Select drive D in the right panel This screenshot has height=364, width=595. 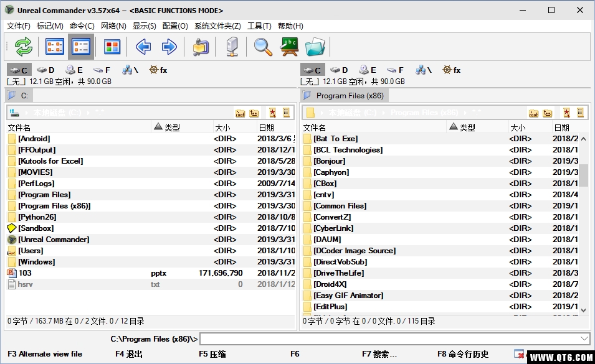[x=339, y=70]
